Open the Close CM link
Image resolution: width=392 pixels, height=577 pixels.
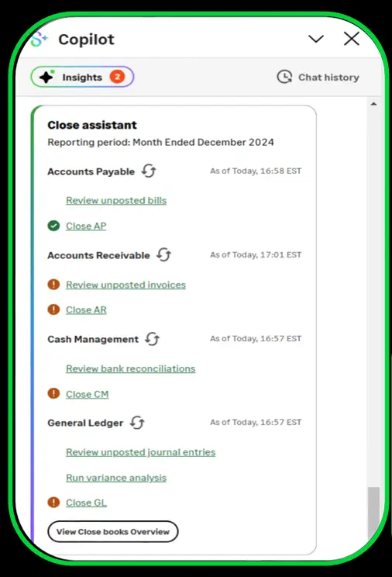pyautogui.click(x=87, y=394)
